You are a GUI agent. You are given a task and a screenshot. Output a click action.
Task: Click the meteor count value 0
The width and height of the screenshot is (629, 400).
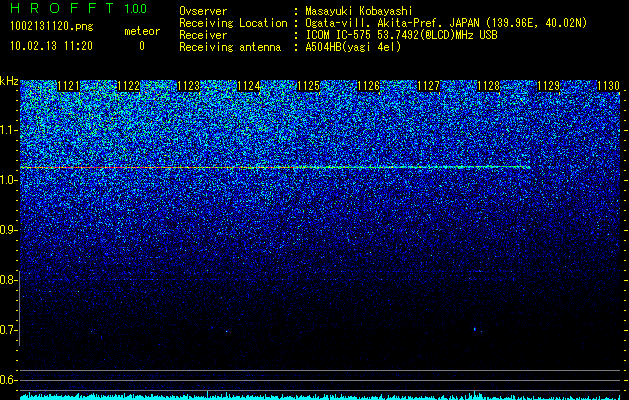(x=142, y=46)
